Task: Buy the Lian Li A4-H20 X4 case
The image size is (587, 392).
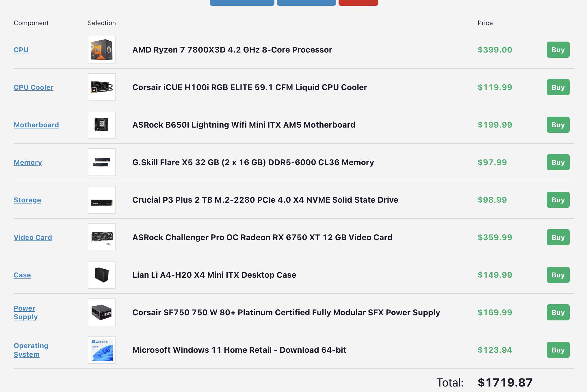Action: tap(558, 275)
